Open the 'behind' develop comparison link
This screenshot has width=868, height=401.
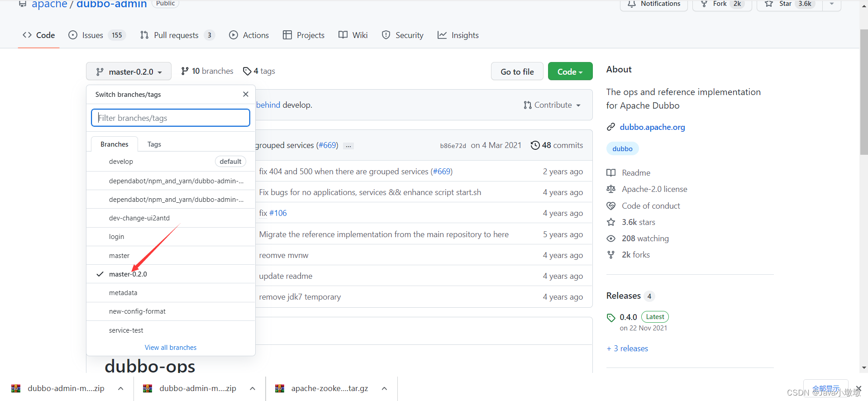tap(268, 105)
